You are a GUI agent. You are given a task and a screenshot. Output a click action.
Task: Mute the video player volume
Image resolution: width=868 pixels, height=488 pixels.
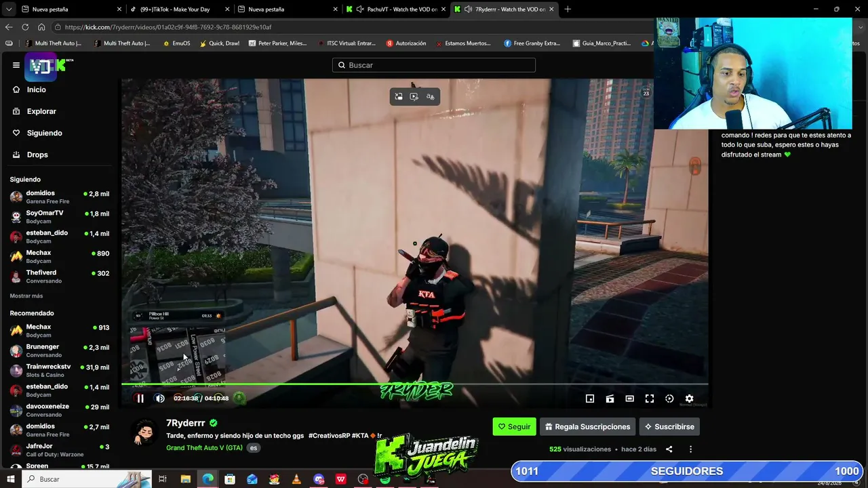(160, 399)
